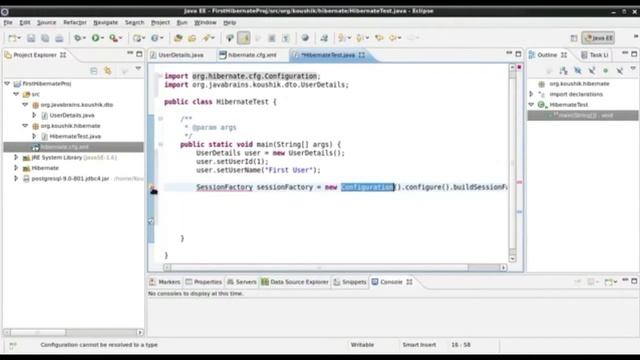Toggle Hide Fields in Outline toolbar

[578, 71]
